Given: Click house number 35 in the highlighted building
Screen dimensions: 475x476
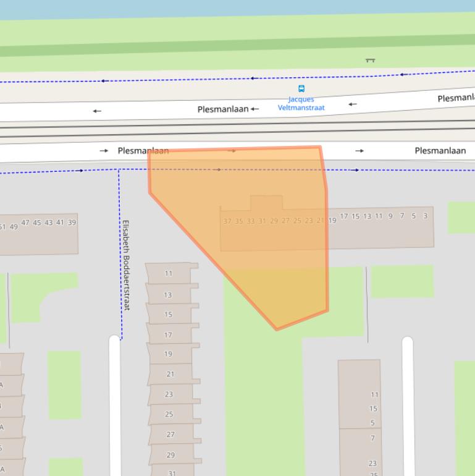Looking at the screenshot, I should tap(238, 221).
